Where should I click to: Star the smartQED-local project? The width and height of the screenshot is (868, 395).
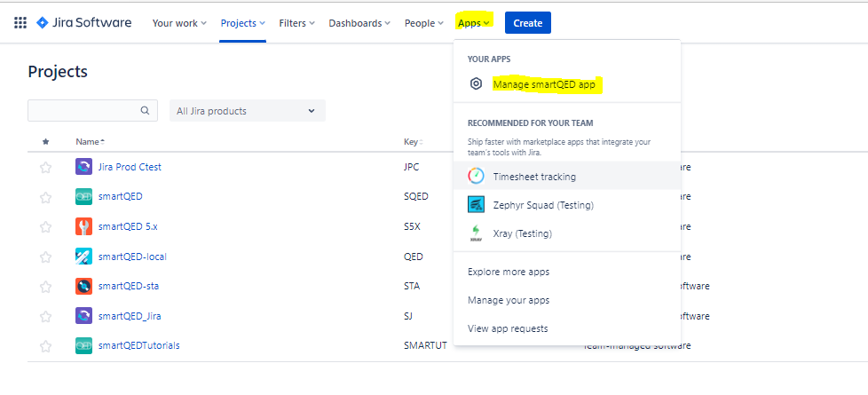tap(46, 257)
